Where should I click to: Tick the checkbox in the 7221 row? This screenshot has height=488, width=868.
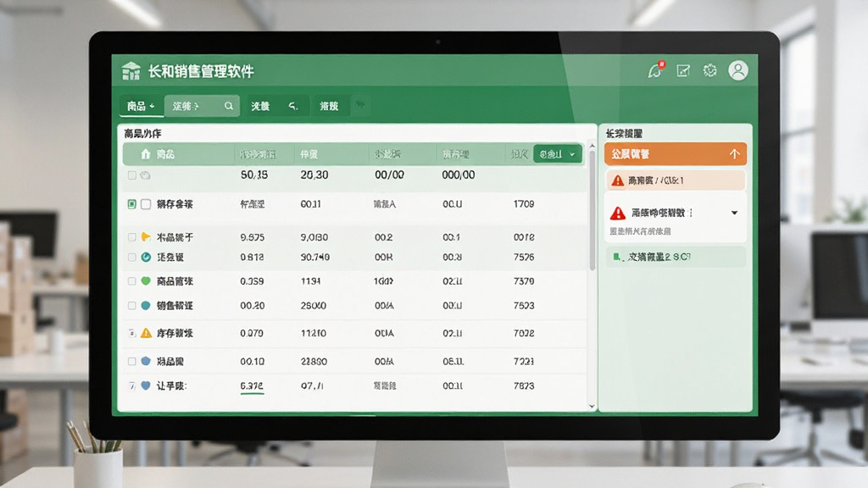pyautogui.click(x=131, y=361)
